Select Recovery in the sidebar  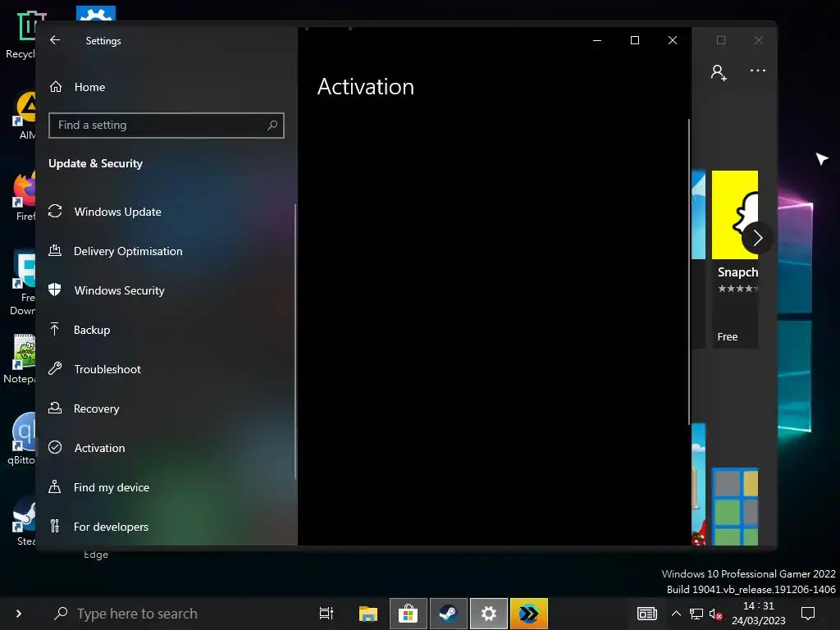pyautogui.click(x=97, y=409)
